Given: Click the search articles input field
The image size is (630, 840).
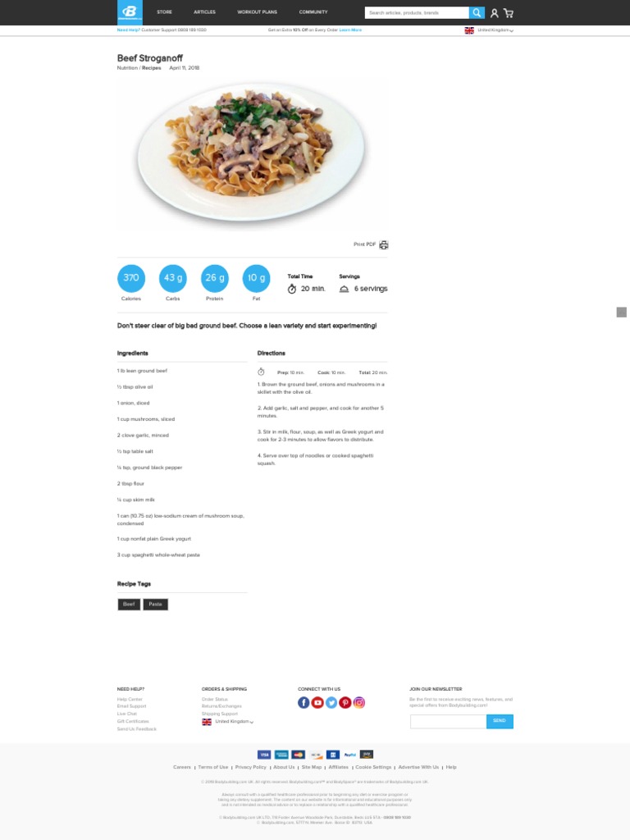Looking at the screenshot, I should (x=417, y=13).
